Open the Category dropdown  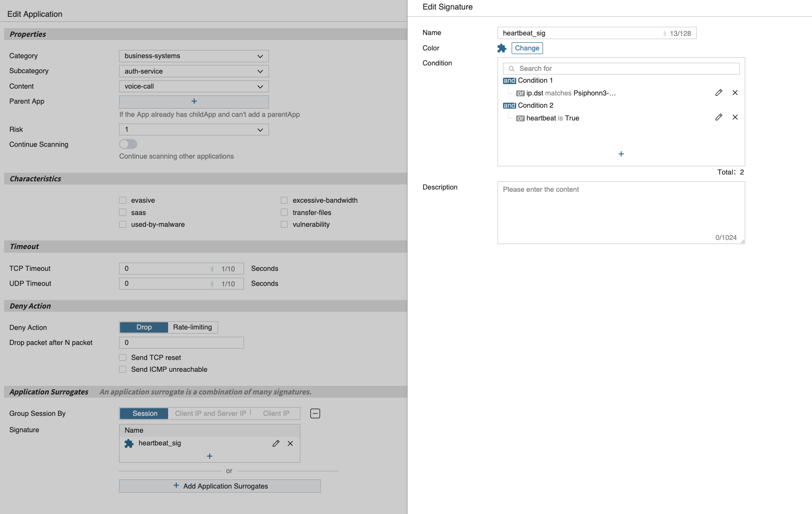[194, 56]
